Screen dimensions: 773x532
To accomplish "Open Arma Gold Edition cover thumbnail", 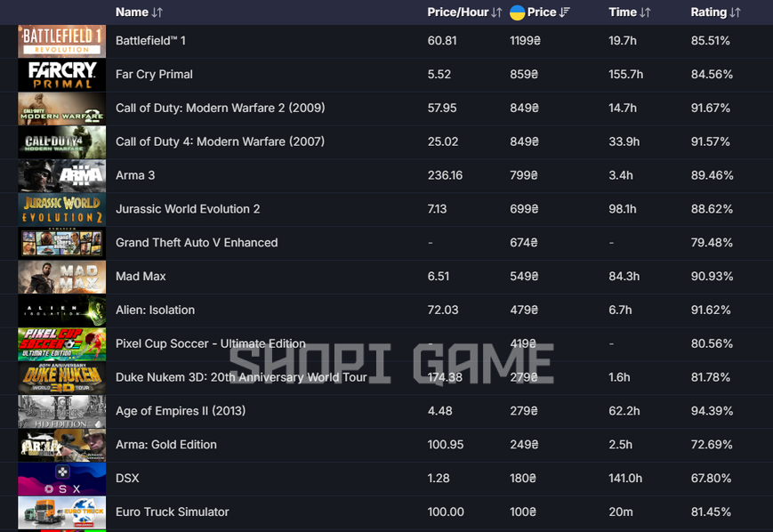I will pos(62,445).
